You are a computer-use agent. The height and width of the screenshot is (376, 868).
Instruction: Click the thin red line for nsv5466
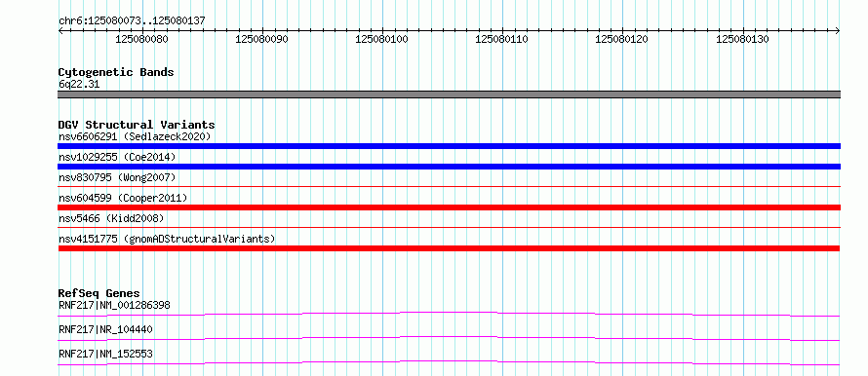(x=449, y=227)
